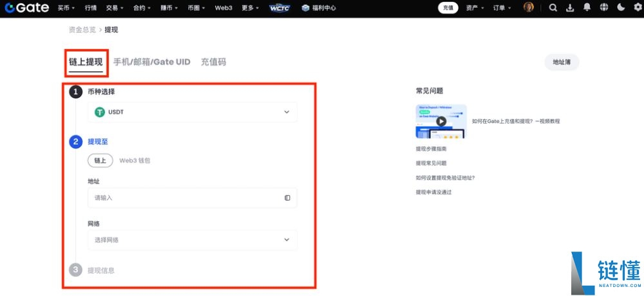Click the download app icon
Viewport: 644px width, 296px height.
tap(570, 8)
